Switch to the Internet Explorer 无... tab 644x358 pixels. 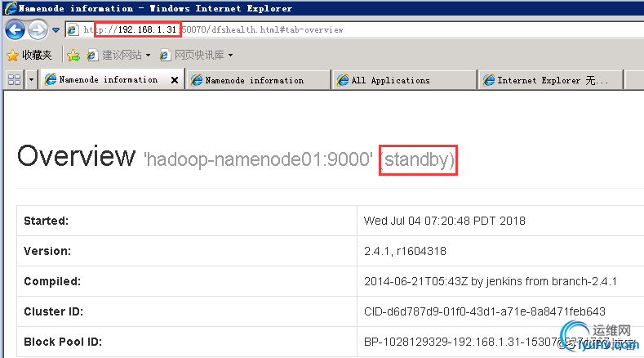click(550, 80)
